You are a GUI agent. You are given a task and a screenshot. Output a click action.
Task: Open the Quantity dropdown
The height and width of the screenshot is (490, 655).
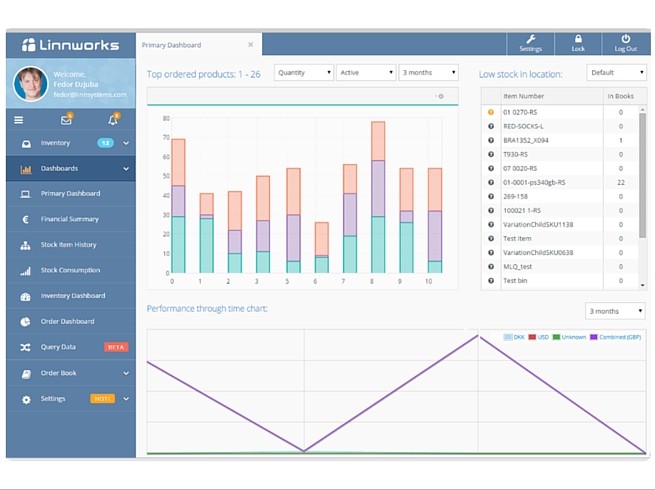coord(303,73)
